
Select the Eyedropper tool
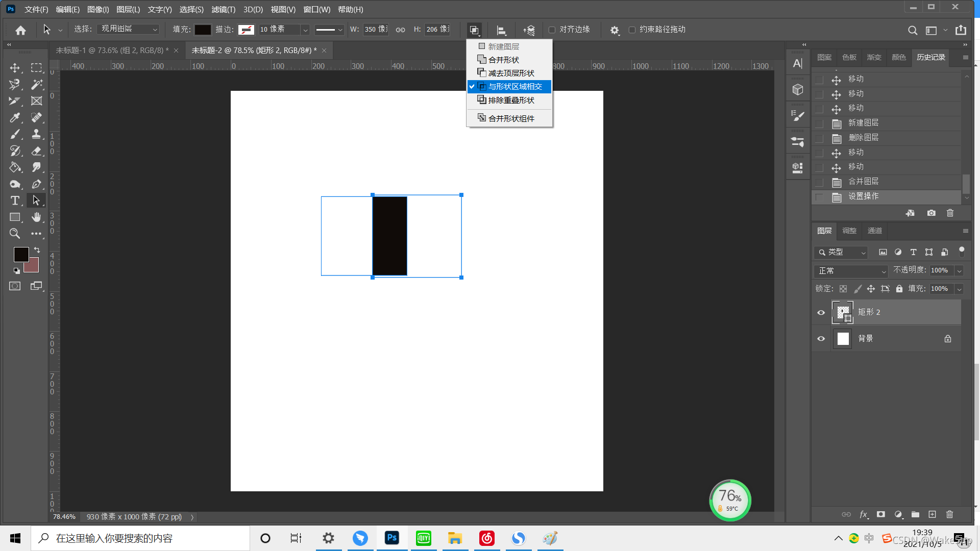point(15,117)
